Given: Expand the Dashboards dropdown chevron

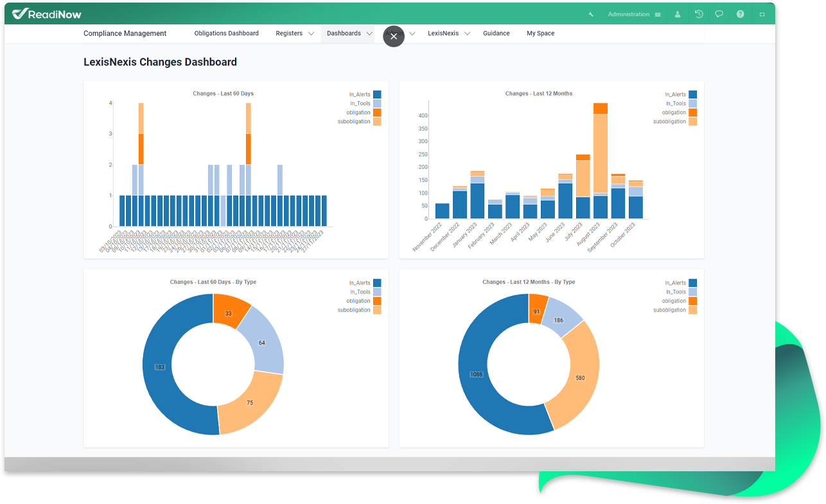Looking at the screenshot, I should tap(369, 33).
